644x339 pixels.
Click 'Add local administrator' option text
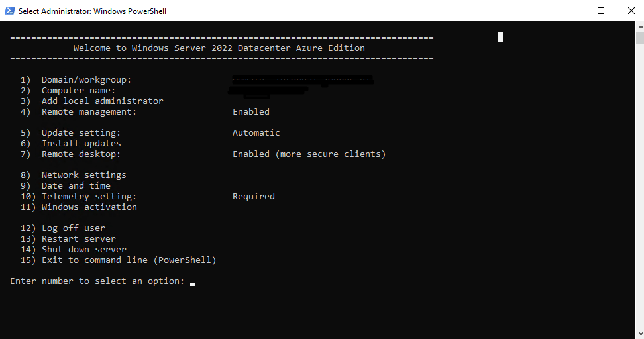102,101
